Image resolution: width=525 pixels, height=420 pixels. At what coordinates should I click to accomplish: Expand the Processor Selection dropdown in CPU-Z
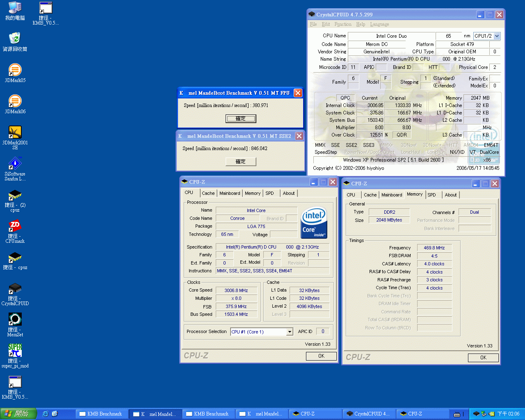[290, 332]
